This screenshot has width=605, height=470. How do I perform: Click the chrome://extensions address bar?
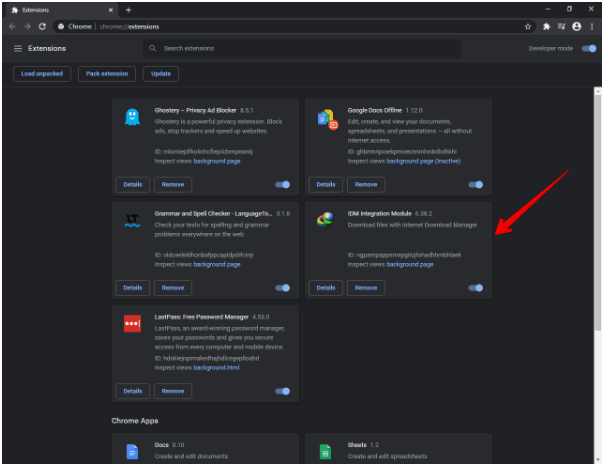point(294,26)
